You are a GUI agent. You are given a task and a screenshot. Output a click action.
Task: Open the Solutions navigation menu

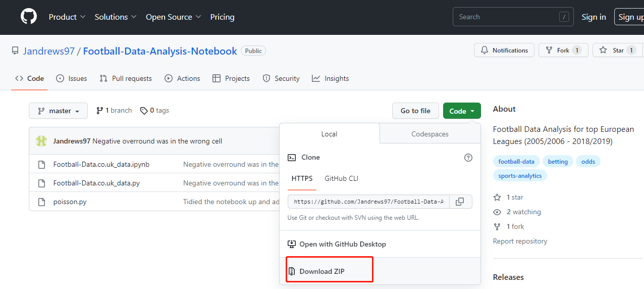pos(116,17)
